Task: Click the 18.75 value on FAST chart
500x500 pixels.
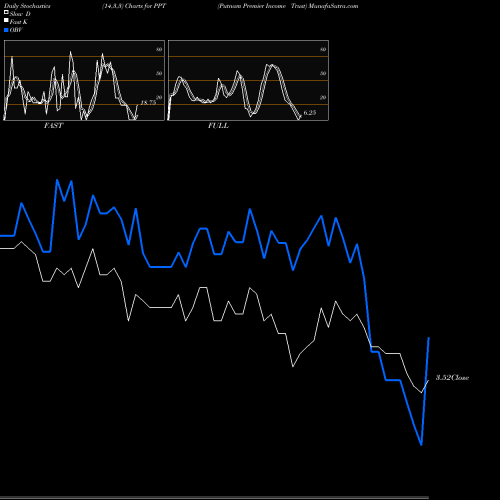Action: [148, 102]
